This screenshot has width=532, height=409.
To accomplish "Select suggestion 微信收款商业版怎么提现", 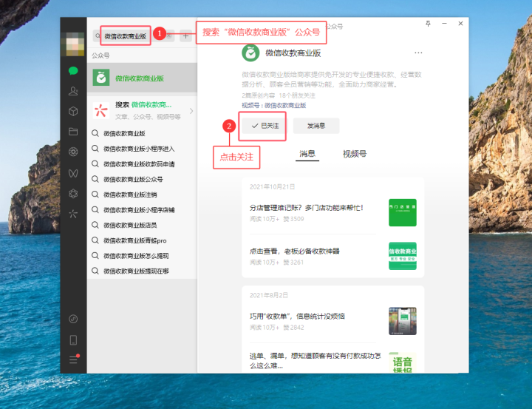I will (142, 256).
